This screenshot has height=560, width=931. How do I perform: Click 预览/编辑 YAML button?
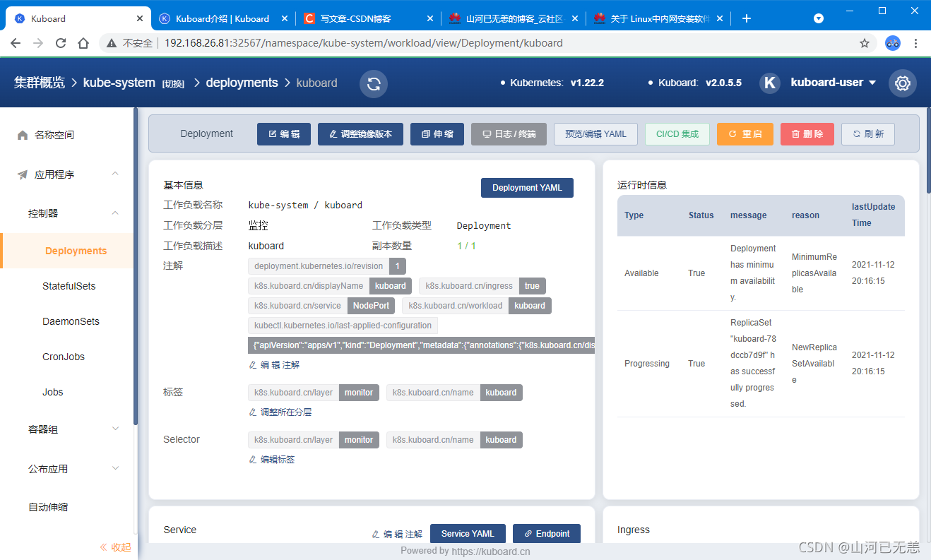[595, 134]
